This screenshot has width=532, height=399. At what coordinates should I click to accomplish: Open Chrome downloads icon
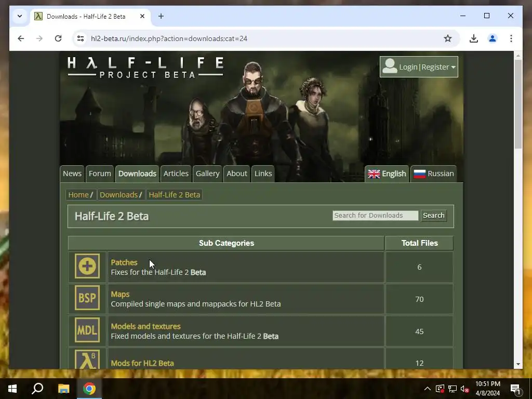coord(474,38)
